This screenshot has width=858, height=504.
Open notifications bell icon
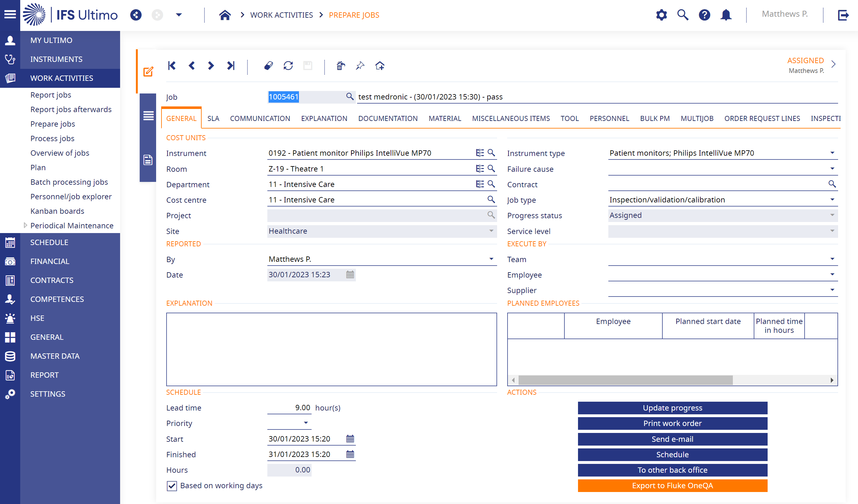tap(726, 15)
